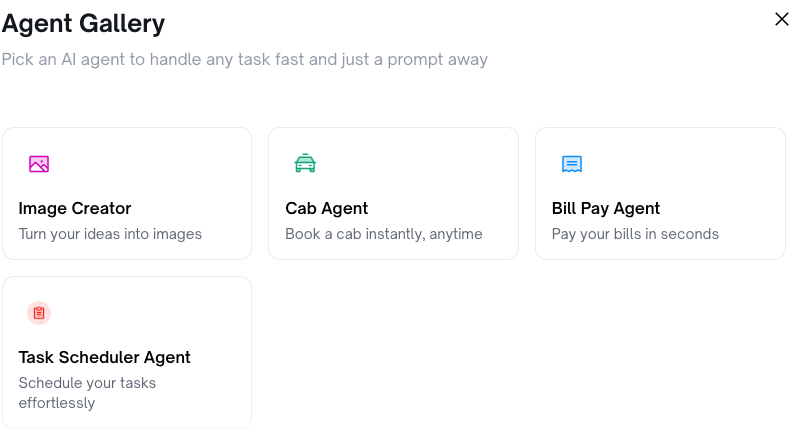Image resolution: width=796 pixels, height=441 pixels.
Task: Click "Book a cab instantly, anytime" text
Action: (384, 234)
